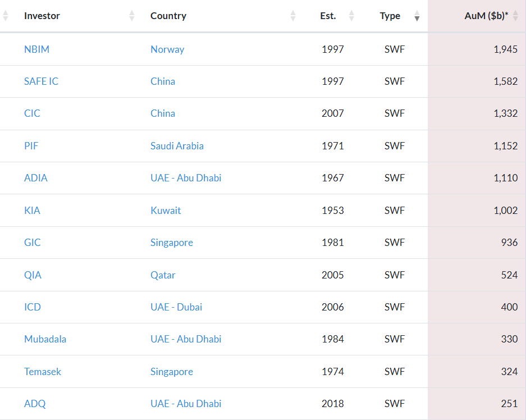Follow UAE - Abu Dhabi link in ADQ row
This screenshot has height=420, width=526.
pyautogui.click(x=186, y=404)
